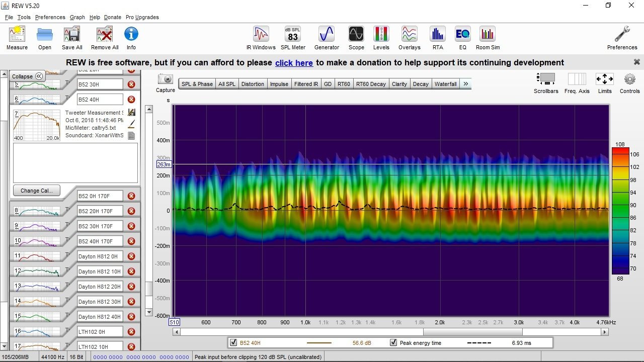This screenshot has width=644, height=362.
Task: Click the donation 'click here' link
Action: pos(294,63)
